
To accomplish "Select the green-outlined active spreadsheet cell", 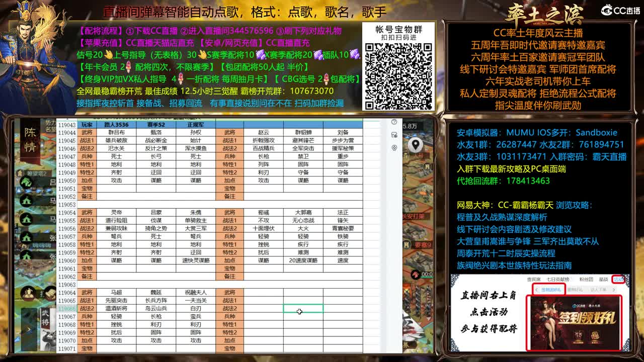I will pyautogui.click(x=303, y=308).
